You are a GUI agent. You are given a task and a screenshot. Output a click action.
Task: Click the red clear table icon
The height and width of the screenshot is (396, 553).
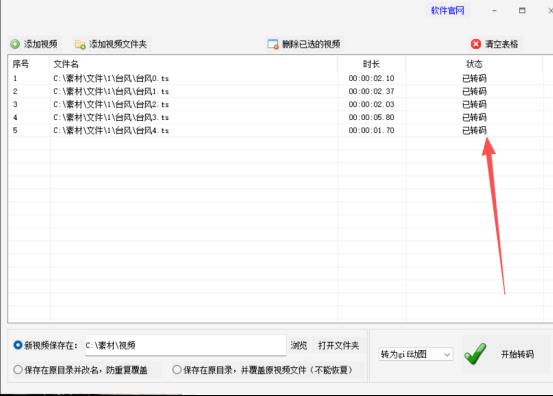(x=476, y=44)
